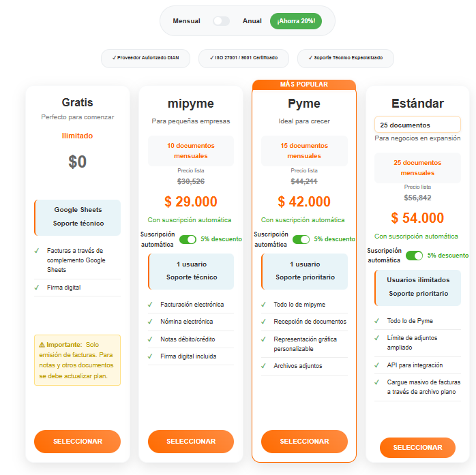
Task: Click the checkmark beside Recepción de documentos
Action: point(263,322)
